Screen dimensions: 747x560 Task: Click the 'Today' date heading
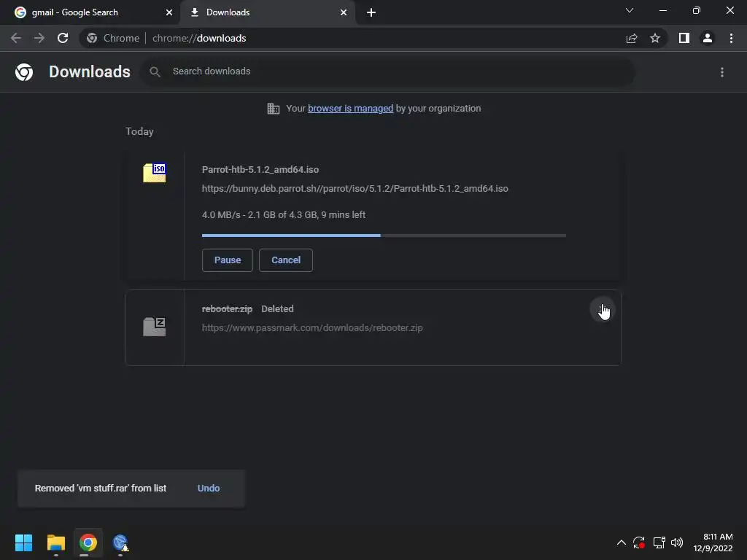click(x=139, y=131)
